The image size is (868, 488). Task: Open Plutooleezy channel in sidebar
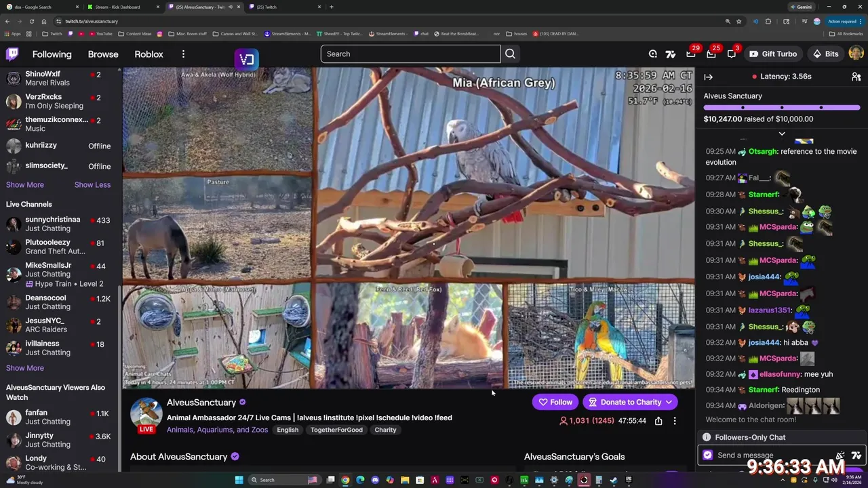click(x=60, y=247)
